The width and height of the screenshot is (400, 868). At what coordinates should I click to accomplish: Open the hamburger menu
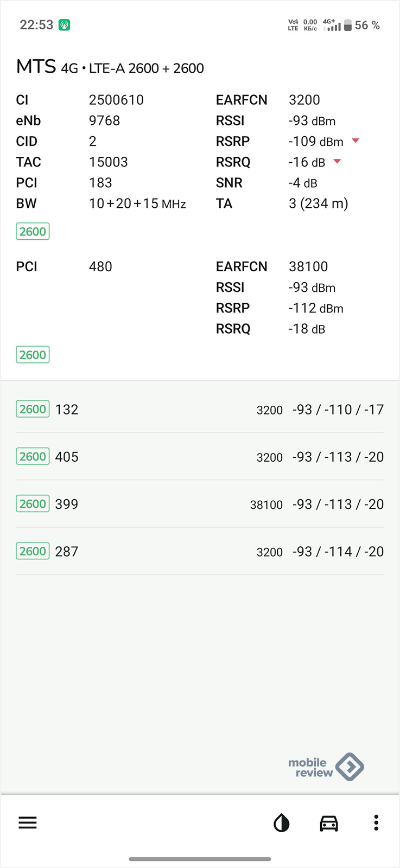[x=28, y=823]
